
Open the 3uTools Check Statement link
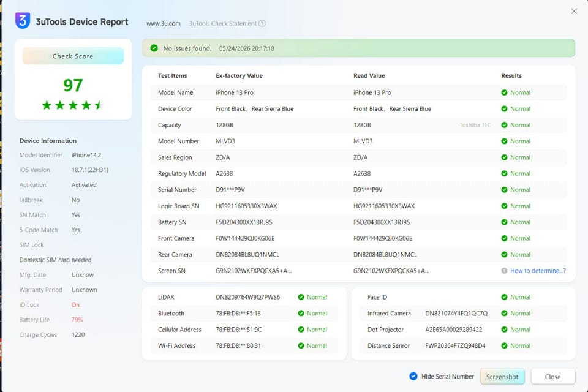tap(223, 23)
